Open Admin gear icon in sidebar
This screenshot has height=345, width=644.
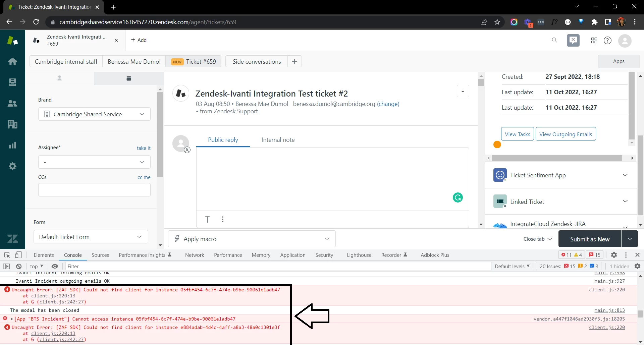pyautogui.click(x=12, y=166)
